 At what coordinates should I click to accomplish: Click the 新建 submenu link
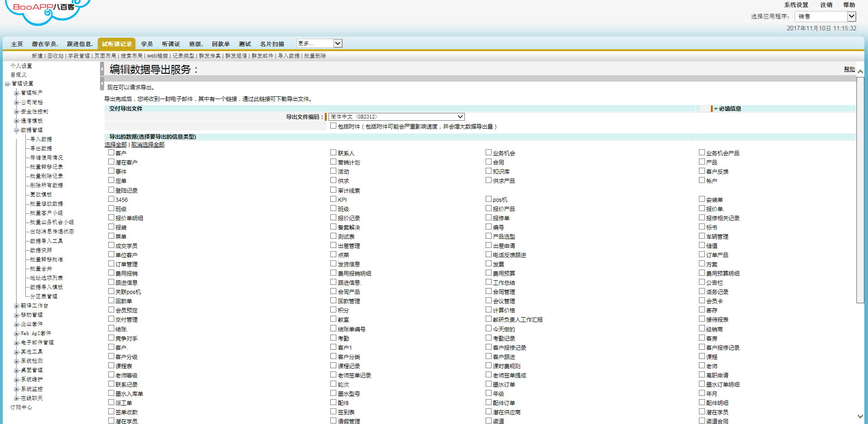(37, 56)
